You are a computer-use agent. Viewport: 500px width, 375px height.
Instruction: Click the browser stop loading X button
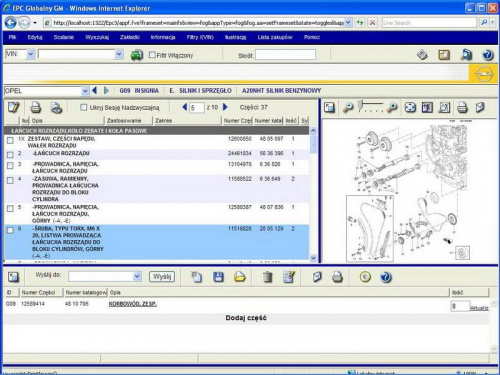click(x=373, y=23)
